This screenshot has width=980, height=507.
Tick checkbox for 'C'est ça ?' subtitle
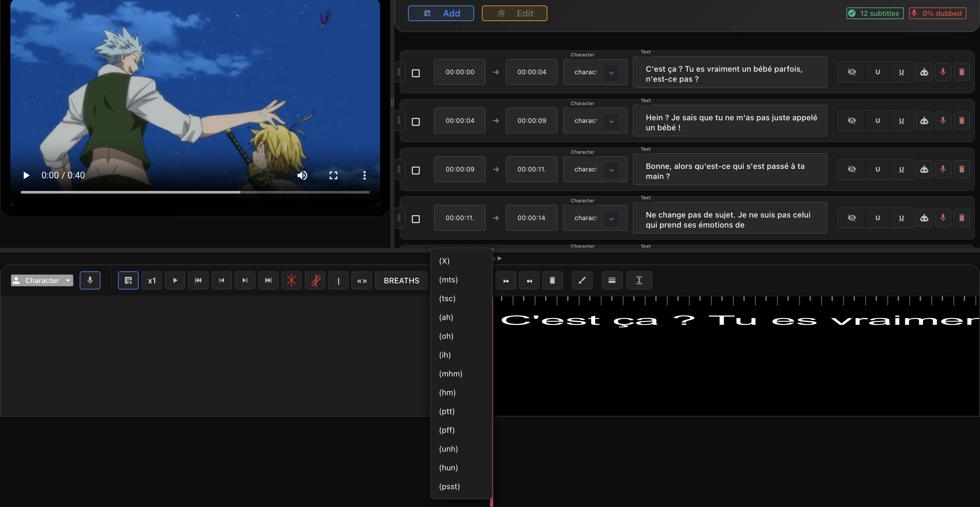(416, 73)
